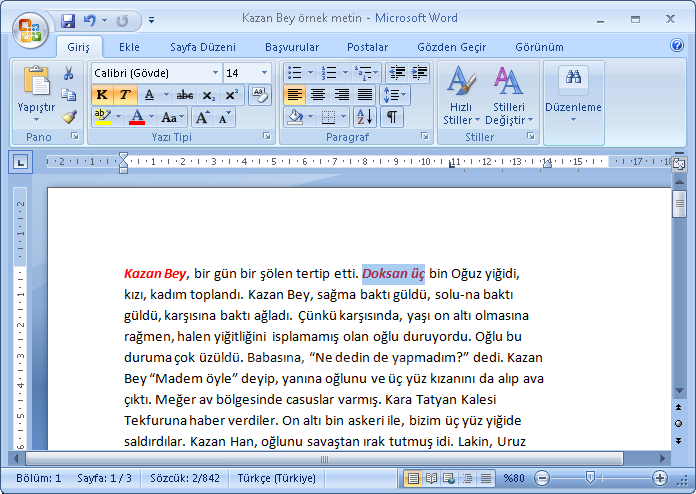
Task: Toggle strikethrough formatting
Action: point(185,95)
